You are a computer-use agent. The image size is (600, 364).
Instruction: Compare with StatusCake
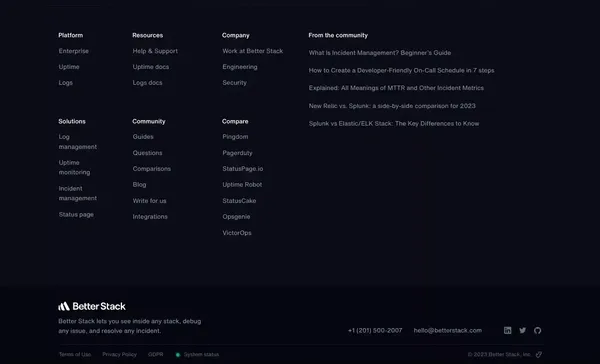(239, 201)
